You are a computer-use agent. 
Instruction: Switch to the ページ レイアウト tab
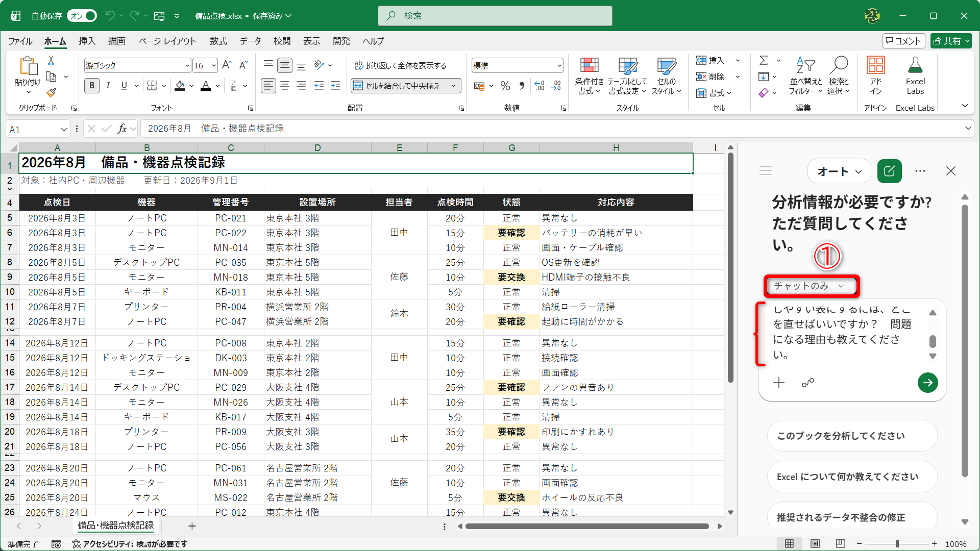tap(167, 41)
